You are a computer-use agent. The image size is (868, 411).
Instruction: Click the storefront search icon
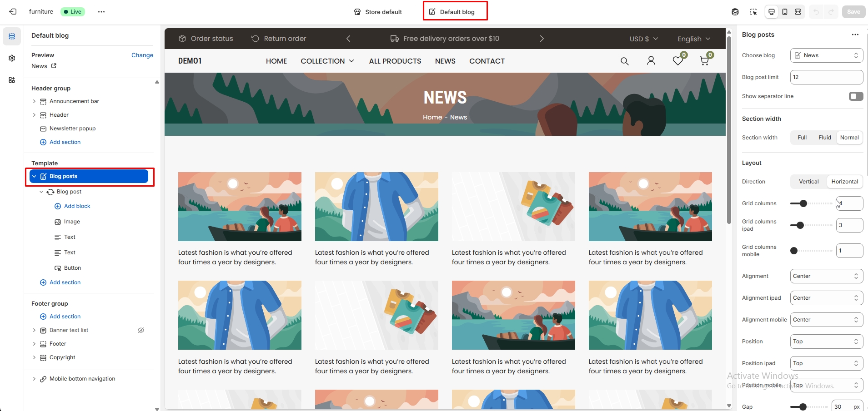point(624,61)
